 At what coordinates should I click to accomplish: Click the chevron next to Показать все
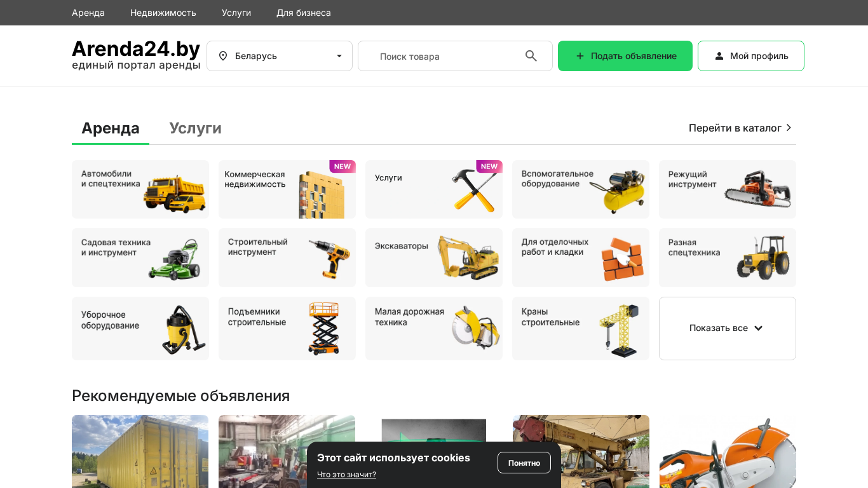point(758,329)
